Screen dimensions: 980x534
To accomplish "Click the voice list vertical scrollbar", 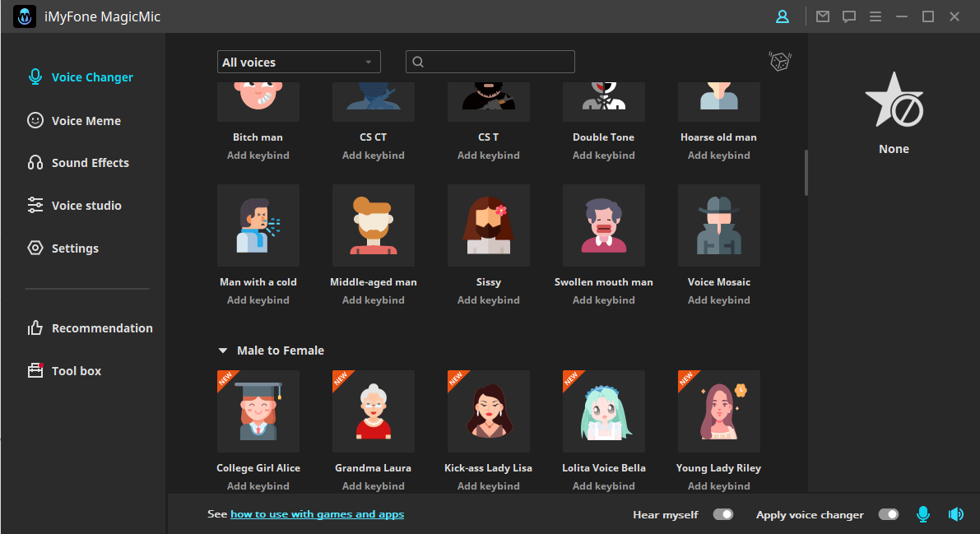I will (x=806, y=173).
